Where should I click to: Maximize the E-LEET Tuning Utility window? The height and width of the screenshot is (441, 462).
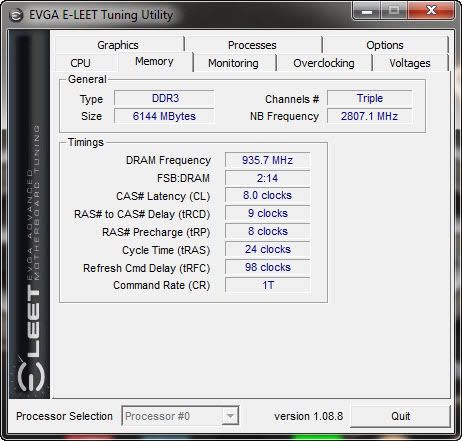(x=394, y=11)
